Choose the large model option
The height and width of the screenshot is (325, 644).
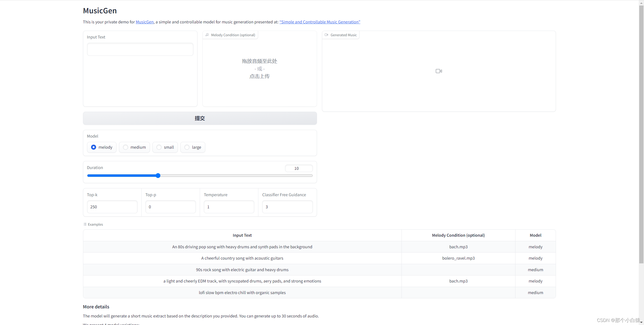[187, 147]
